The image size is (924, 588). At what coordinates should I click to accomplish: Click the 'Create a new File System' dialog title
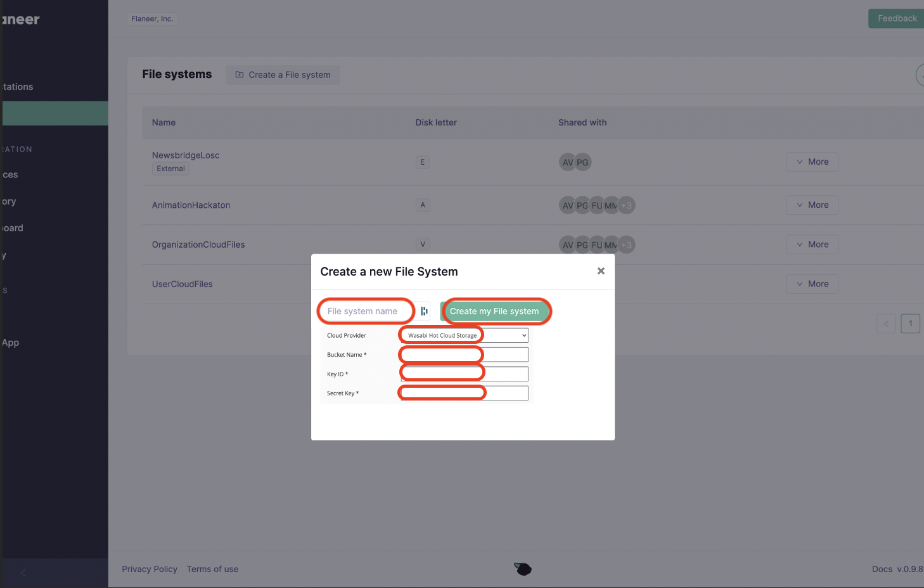pos(389,271)
